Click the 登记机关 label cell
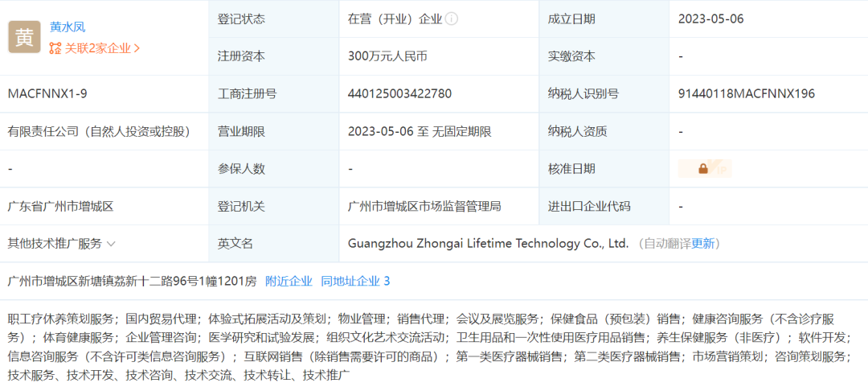Screen dimensions: 868x391 coord(273,207)
